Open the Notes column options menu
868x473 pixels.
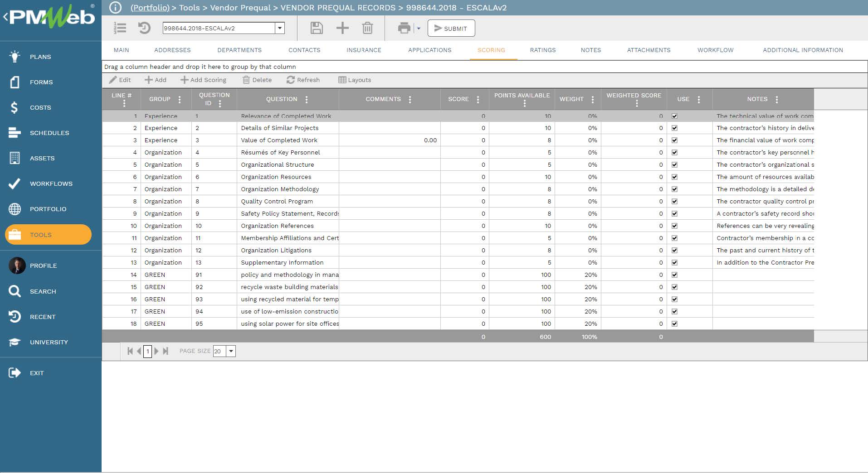777,99
